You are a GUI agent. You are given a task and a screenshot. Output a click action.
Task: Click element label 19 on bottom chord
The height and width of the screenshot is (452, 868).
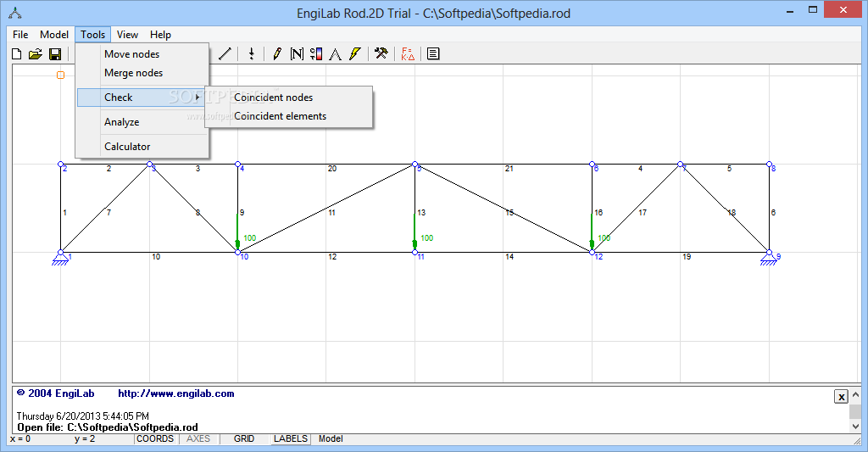(687, 256)
